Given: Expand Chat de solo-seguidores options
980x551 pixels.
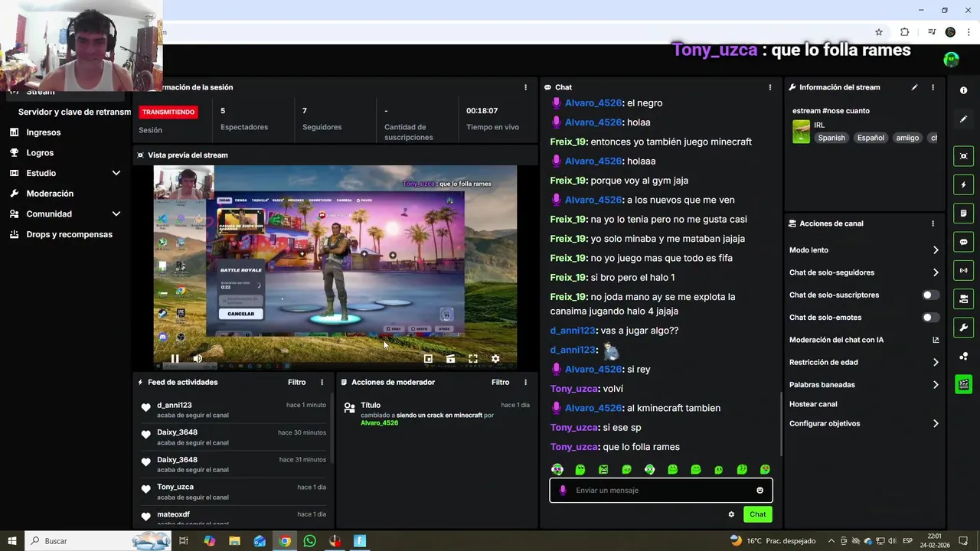Looking at the screenshot, I should (x=936, y=272).
